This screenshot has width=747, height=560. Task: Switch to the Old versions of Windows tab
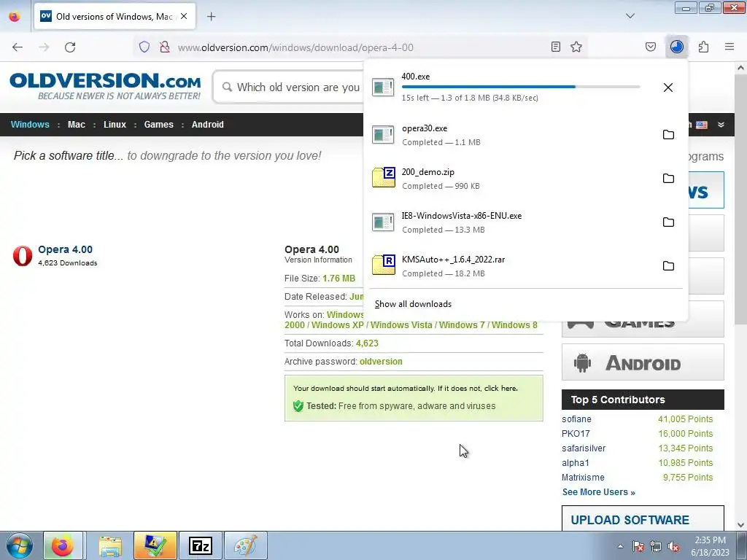115,17
